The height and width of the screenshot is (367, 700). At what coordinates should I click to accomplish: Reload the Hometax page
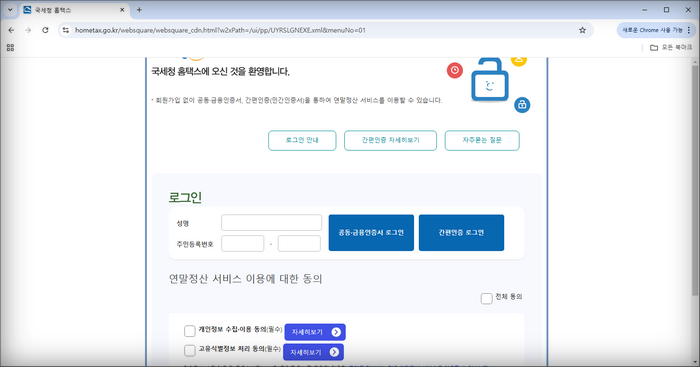click(x=45, y=30)
